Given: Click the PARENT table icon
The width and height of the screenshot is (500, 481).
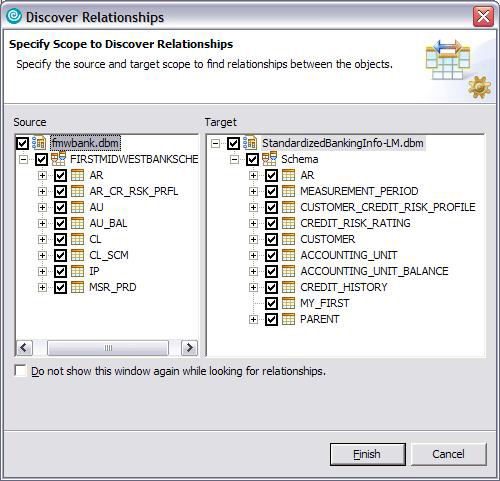Looking at the screenshot, I should coord(289,319).
